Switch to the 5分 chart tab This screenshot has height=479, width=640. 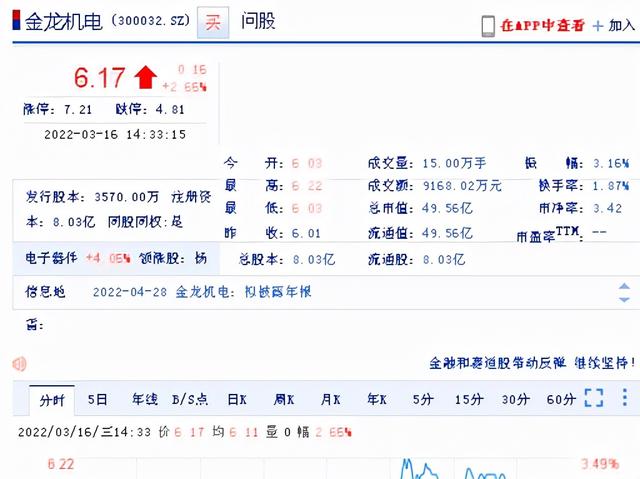coord(422,399)
